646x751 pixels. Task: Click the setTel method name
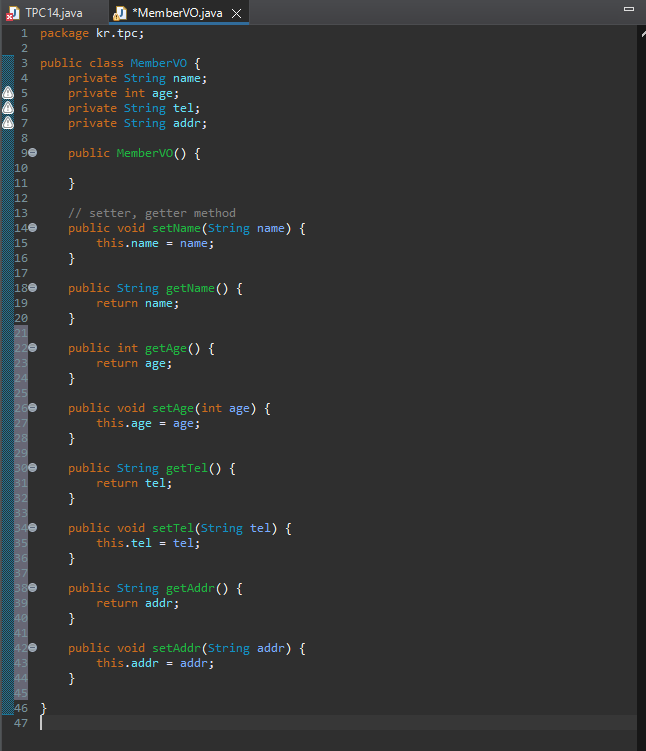(x=173, y=528)
